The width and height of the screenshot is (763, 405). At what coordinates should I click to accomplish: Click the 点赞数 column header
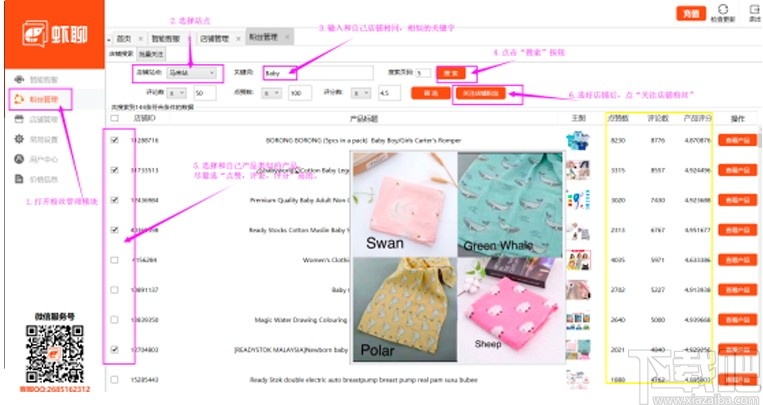[x=618, y=118]
